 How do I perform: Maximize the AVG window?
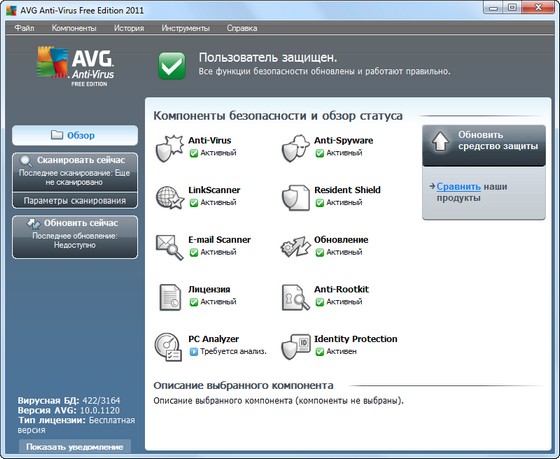click(x=512, y=8)
